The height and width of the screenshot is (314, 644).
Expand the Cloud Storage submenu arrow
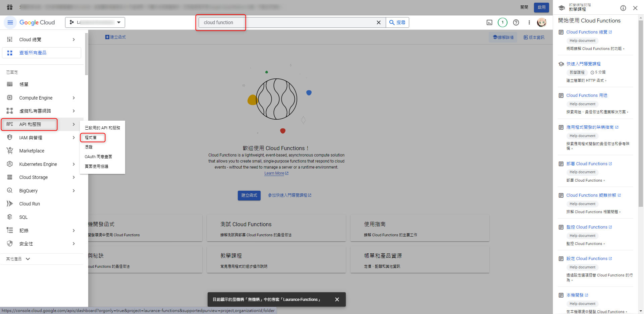(74, 177)
